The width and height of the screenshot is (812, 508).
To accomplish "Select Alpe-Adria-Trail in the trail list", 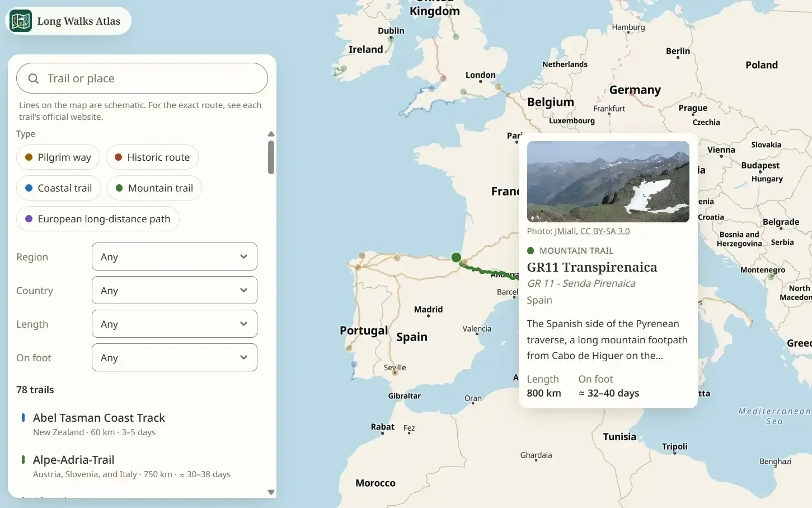I will 142,466.
